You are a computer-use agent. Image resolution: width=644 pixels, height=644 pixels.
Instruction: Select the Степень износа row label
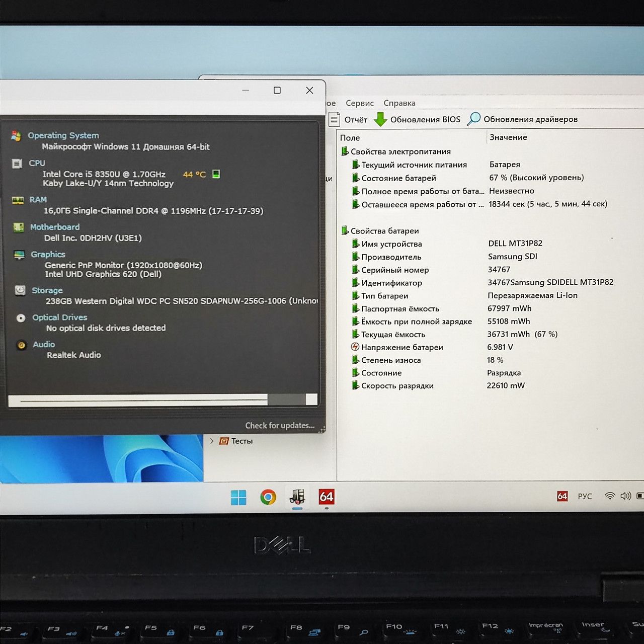pos(391,360)
